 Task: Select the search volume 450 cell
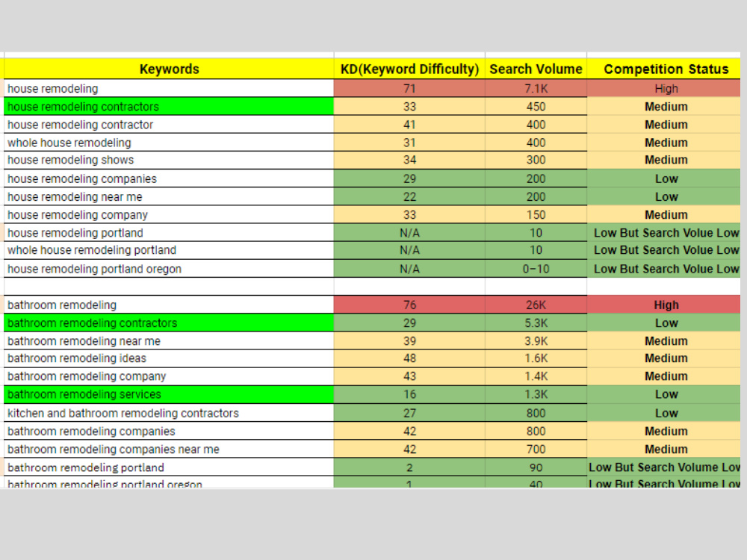(536, 107)
